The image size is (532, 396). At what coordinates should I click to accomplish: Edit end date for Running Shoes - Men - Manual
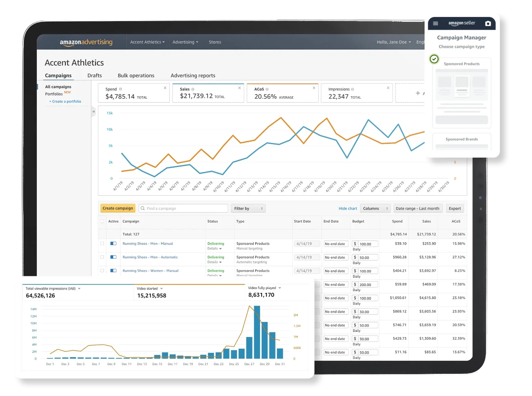[x=336, y=244]
